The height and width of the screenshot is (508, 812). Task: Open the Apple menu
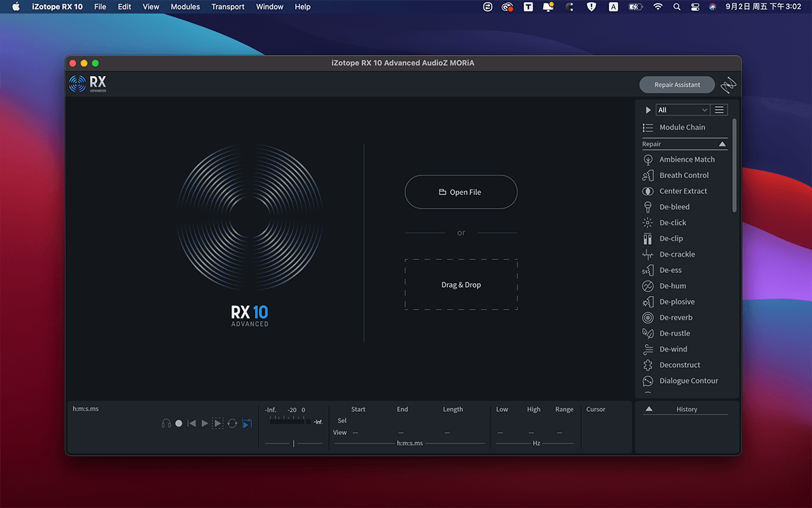[x=16, y=7]
